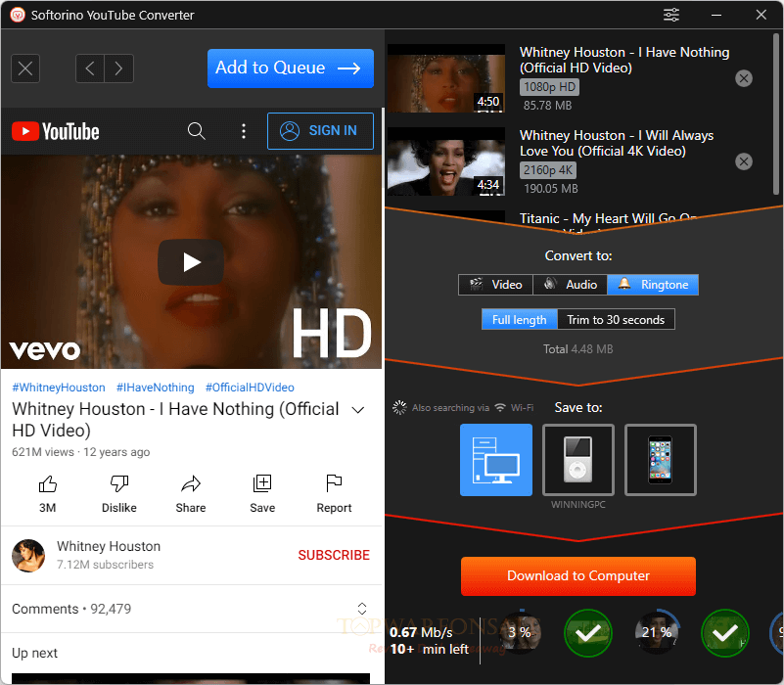Click the Wi-Fi searching spinner icon
This screenshot has height=685, width=784.
[x=399, y=407]
